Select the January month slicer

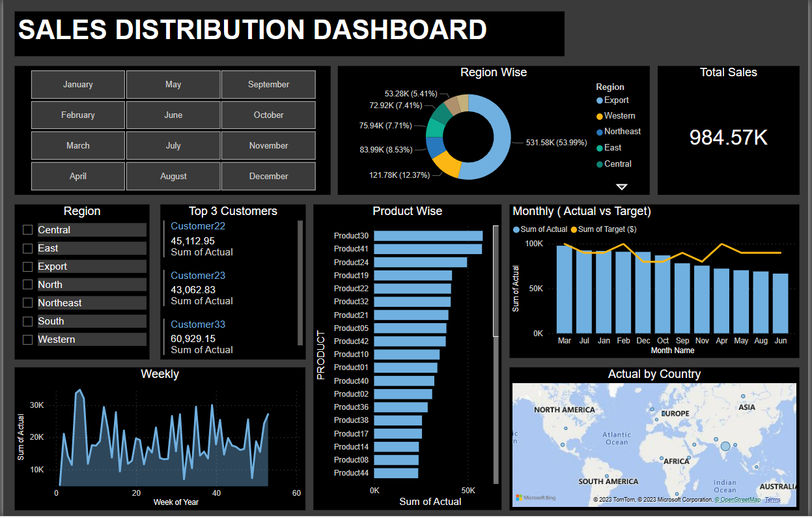click(78, 85)
